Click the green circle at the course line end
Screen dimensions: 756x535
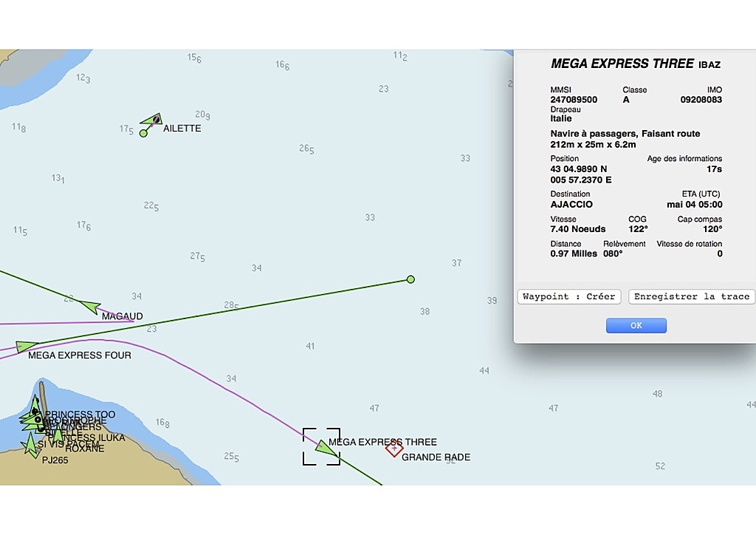[x=410, y=279]
